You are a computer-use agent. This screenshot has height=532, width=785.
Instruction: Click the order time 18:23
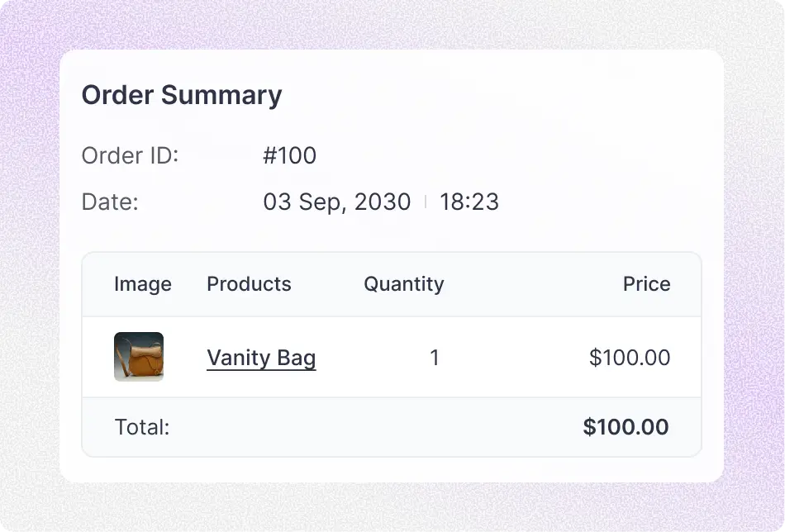[x=469, y=202]
